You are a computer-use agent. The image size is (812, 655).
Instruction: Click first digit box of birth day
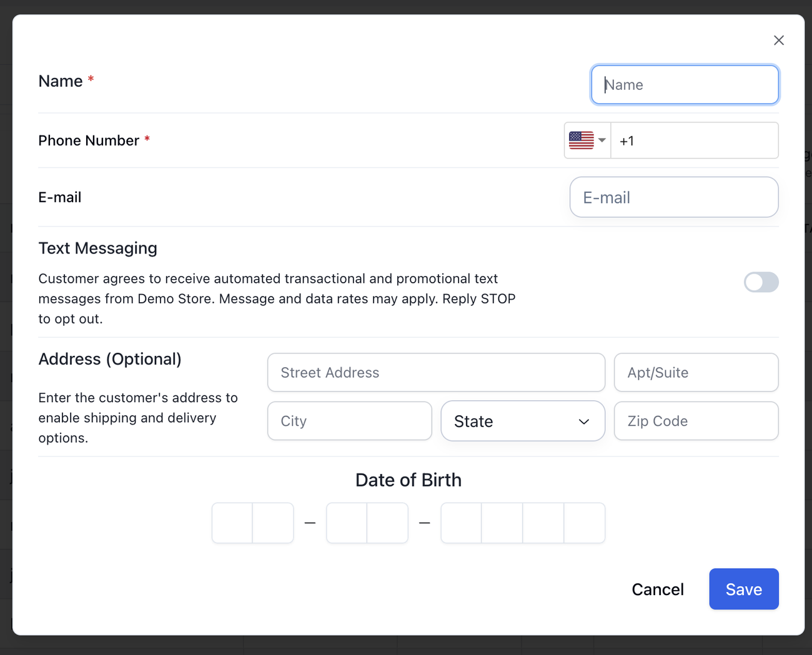coord(347,523)
